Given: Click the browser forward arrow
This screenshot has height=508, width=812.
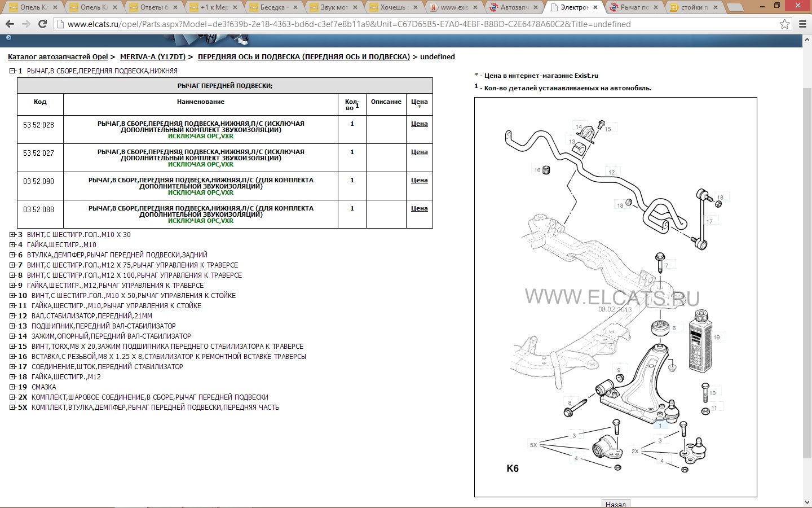Looking at the screenshot, I should [26, 24].
